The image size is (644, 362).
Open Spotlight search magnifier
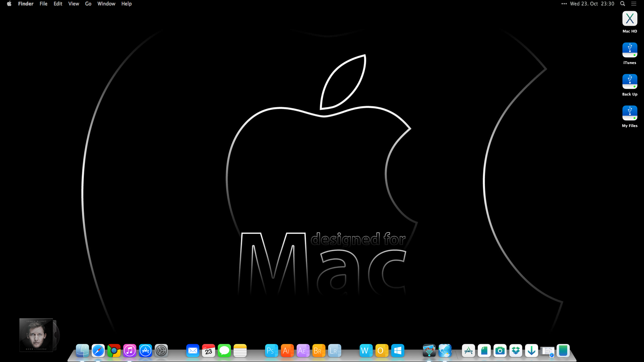click(x=623, y=4)
